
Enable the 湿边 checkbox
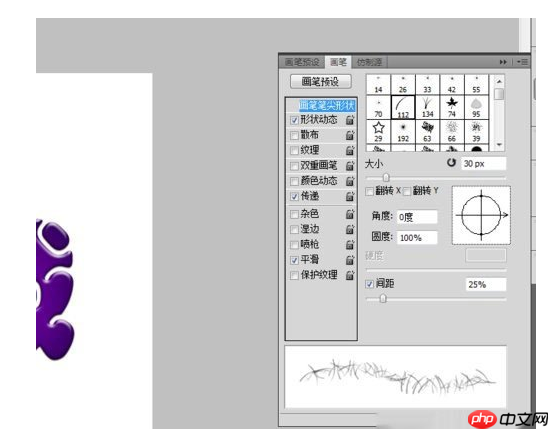pos(294,230)
